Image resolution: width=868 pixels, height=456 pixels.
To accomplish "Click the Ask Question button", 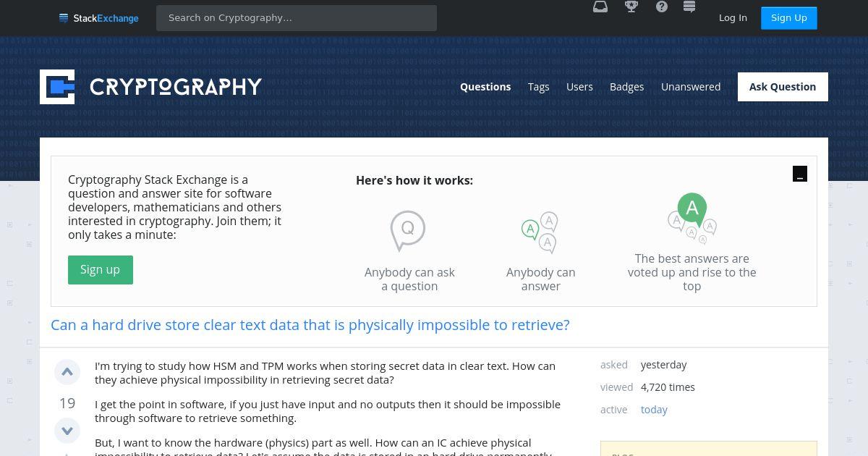I will point(783,87).
